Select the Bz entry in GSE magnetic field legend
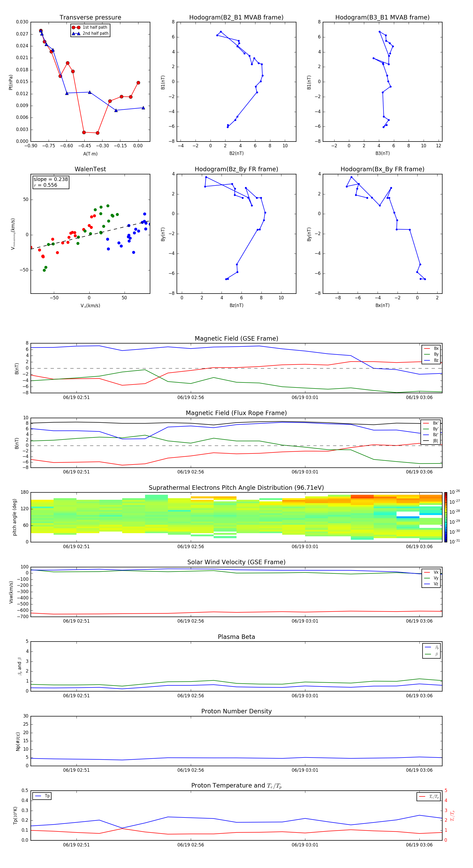The height and width of the screenshot is (868, 473). click(431, 360)
